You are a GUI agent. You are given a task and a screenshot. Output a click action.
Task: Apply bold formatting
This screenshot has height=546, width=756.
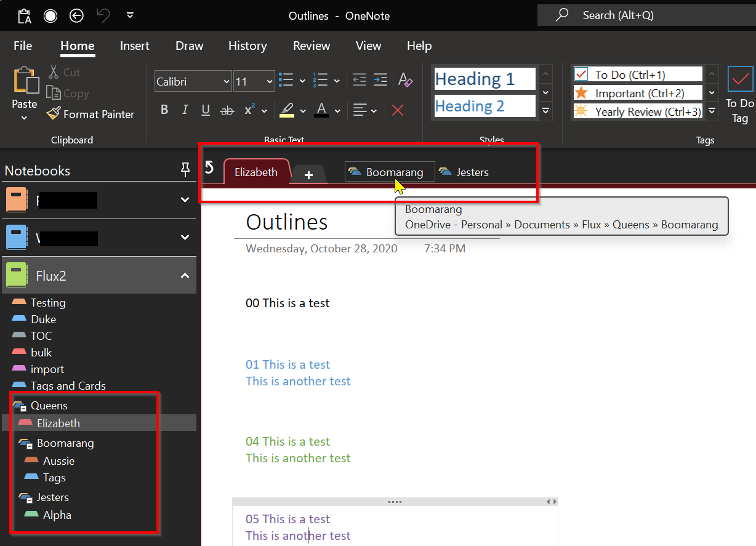point(164,110)
